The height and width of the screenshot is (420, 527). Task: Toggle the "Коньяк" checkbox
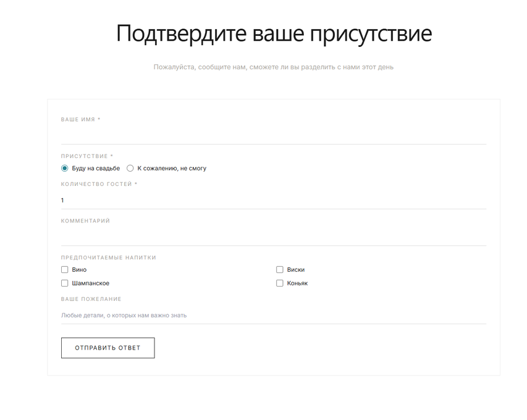280,283
